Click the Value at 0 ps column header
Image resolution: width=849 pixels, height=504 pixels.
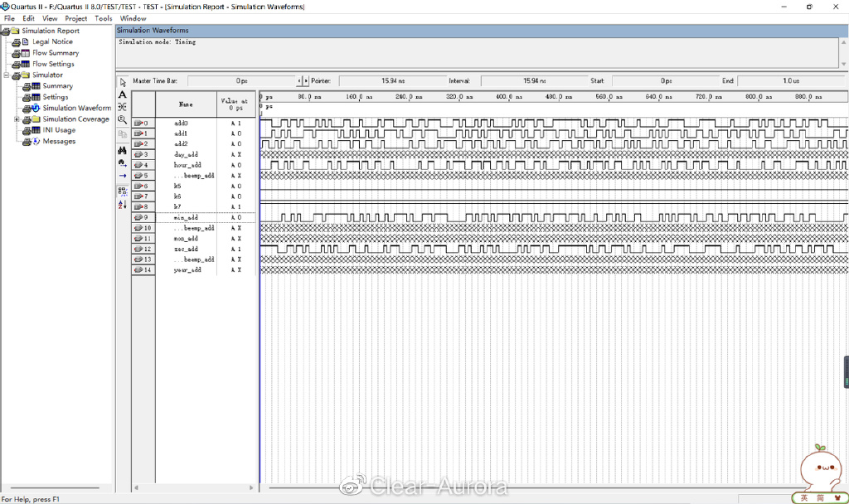[235, 104]
